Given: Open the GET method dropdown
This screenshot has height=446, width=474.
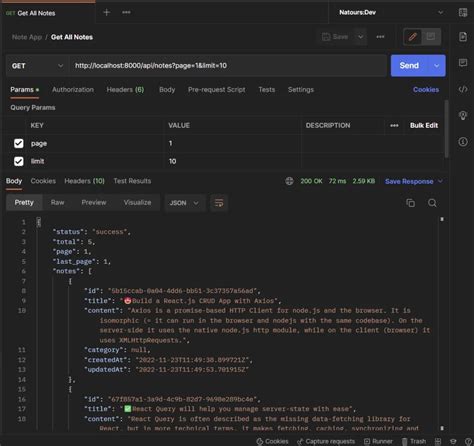Looking at the screenshot, I should coord(37,66).
